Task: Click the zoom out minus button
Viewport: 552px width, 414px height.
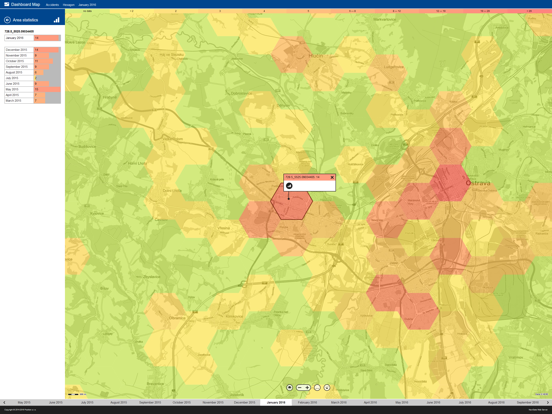Action: tap(299, 388)
